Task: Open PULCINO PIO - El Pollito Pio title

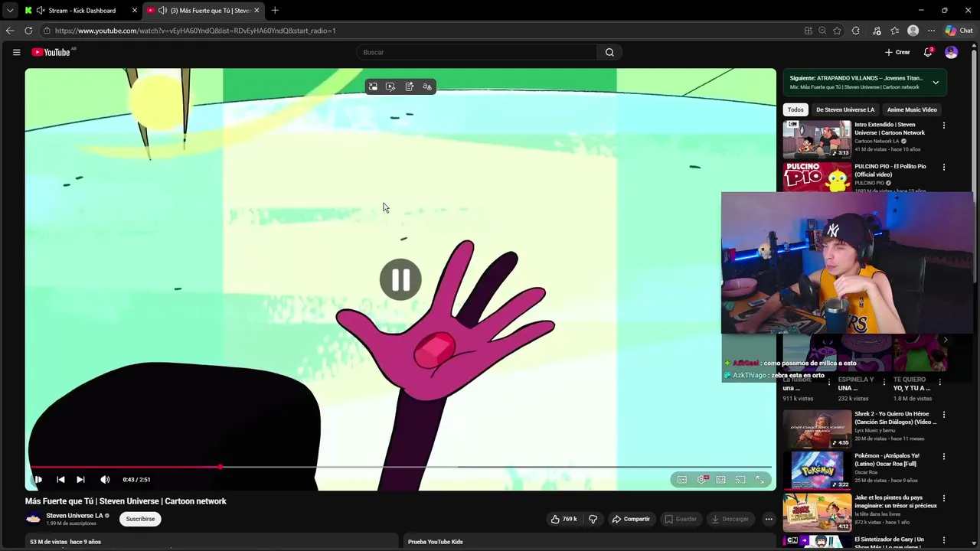Action: coord(890,170)
